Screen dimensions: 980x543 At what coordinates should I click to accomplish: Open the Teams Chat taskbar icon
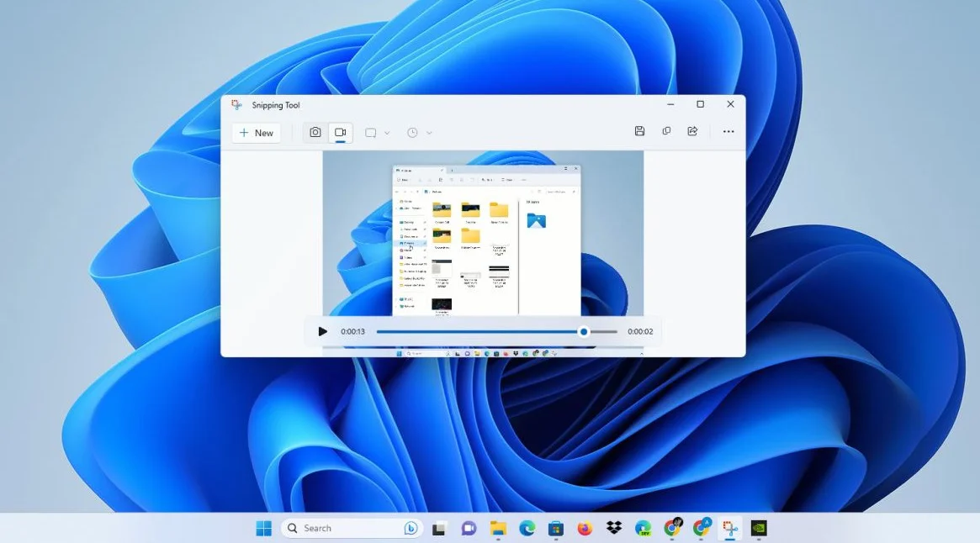coord(469,529)
